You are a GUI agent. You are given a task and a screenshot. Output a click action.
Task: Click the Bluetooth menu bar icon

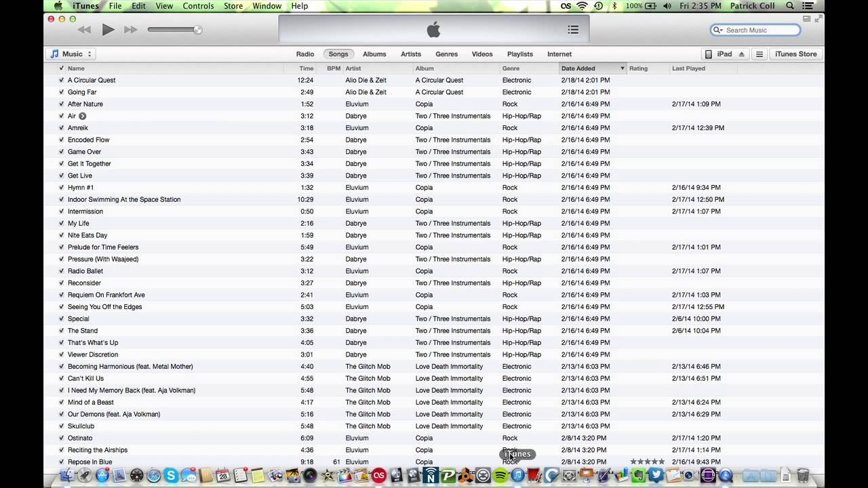coord(615,5)
